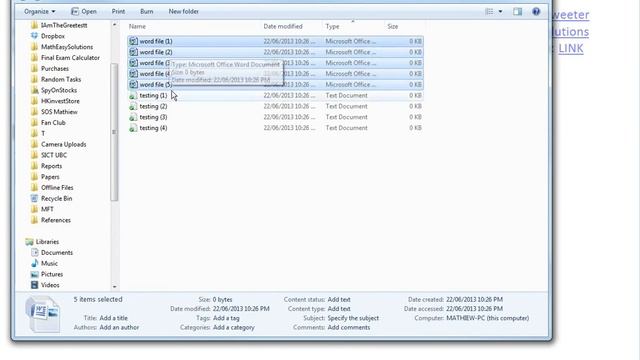Click the sidebar scroll down arrow
The image size is (640, 360).
[114, 287]
